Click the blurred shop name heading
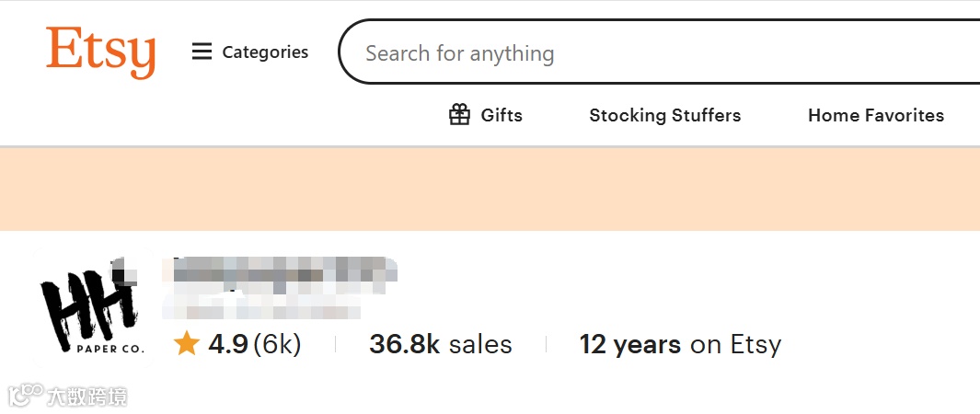980x414 pixels. click(x=281, y=270)
